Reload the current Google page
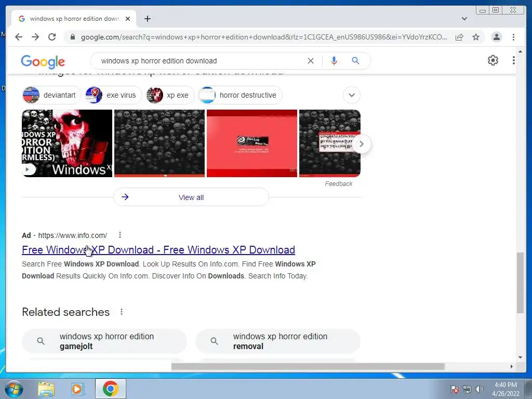The height and width of the screenshot is (399, 532). 52,37
